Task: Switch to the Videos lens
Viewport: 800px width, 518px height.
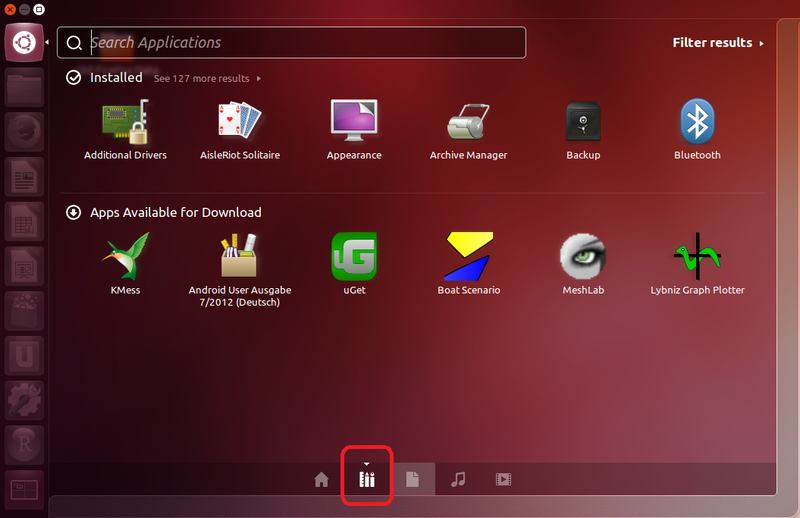Action: click(x=503, y=479)
